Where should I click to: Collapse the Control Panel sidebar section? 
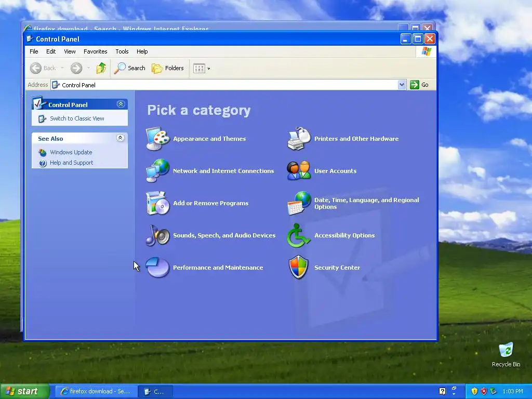121,104
